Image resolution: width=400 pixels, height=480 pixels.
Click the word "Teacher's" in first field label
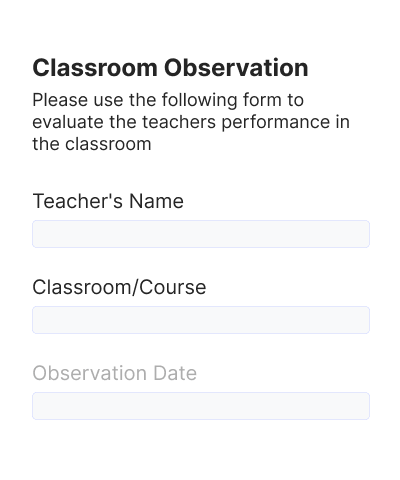pos(78,201)
